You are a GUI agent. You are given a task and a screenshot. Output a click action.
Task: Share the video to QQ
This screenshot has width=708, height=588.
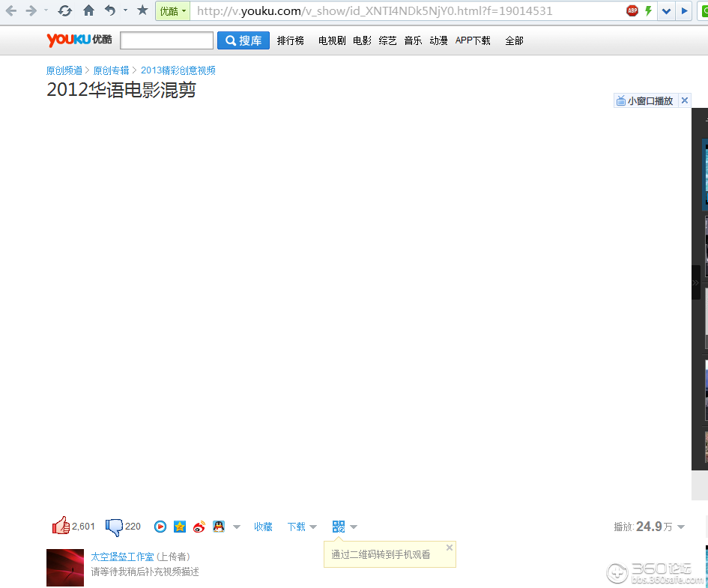point(218,526)
